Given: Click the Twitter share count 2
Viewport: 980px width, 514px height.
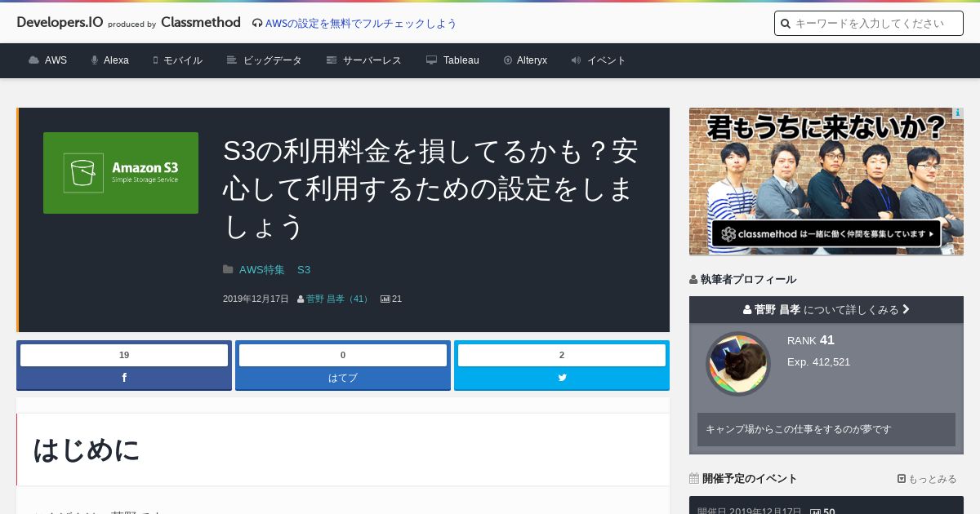Looking at the screenshot, I should tap(562, 355).
